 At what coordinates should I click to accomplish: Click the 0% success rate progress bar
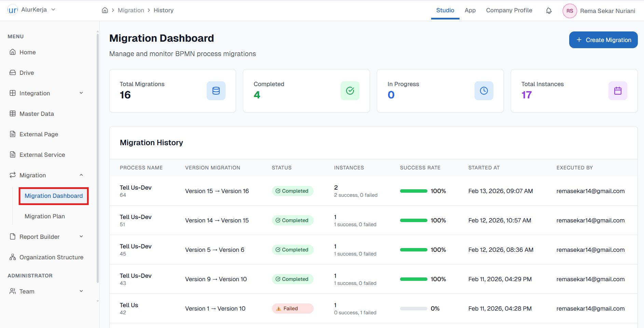(x=413, y=308)
